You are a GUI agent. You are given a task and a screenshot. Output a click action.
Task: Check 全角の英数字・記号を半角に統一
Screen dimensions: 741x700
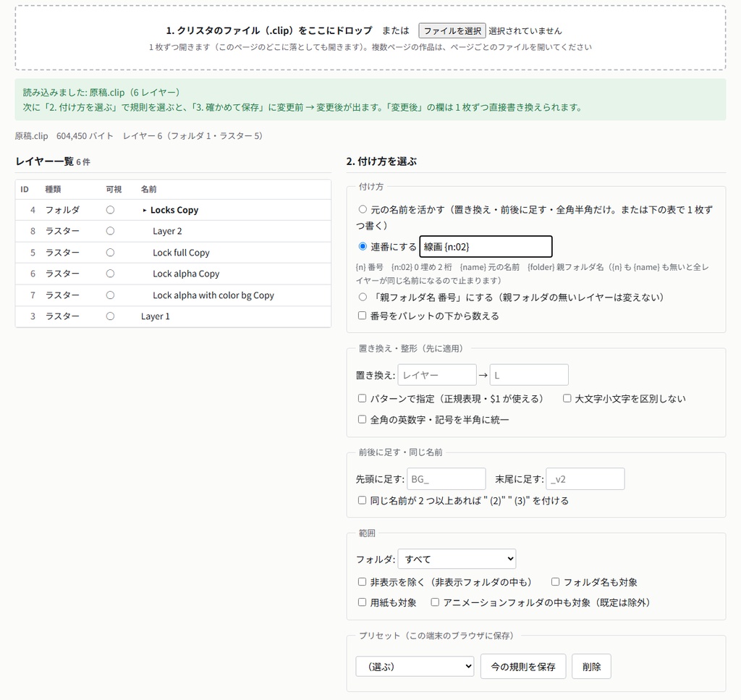[362, 419]
